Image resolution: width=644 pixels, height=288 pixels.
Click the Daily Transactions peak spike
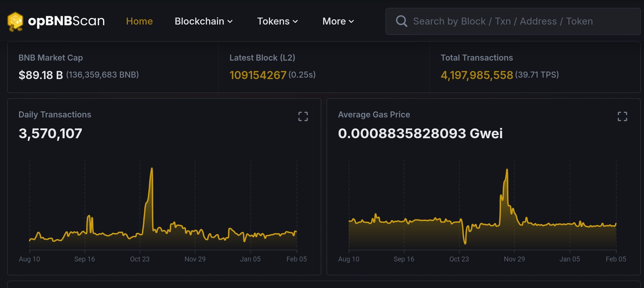152,169
